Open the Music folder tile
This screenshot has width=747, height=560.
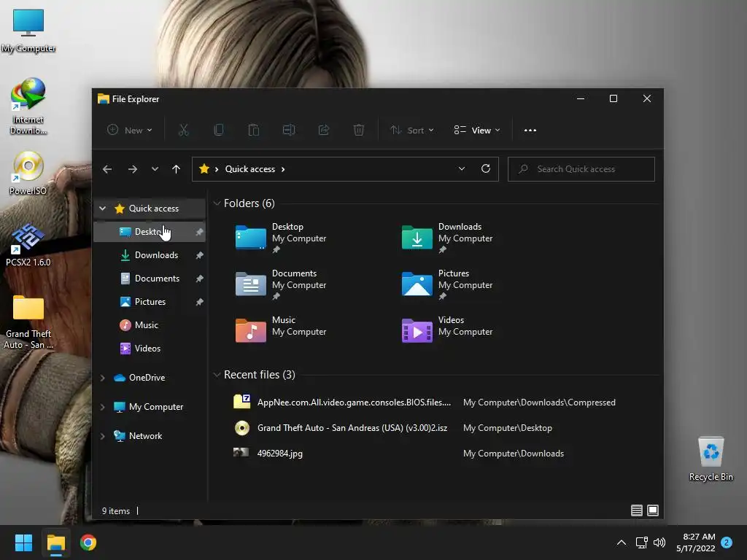(281, 330)
